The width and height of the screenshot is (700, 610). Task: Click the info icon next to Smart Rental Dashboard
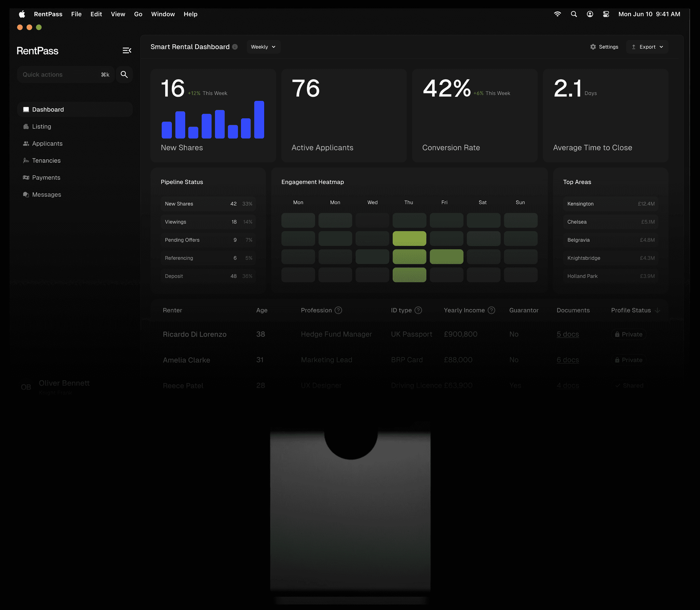pyautogui.click(x=235, y=47)
